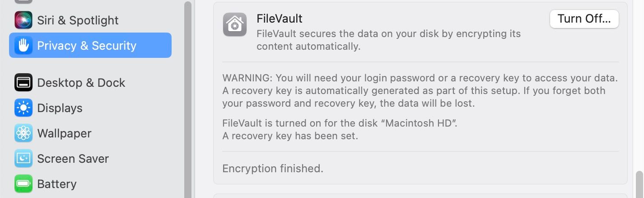Click the FileVault house lock icon
Viewport: 644px width, 198px height.
point(235,24)
